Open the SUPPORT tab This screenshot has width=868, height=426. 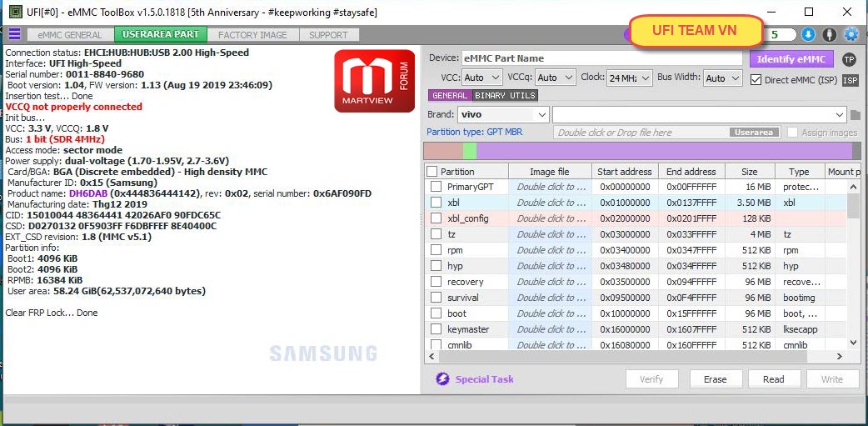click(328, 35)
